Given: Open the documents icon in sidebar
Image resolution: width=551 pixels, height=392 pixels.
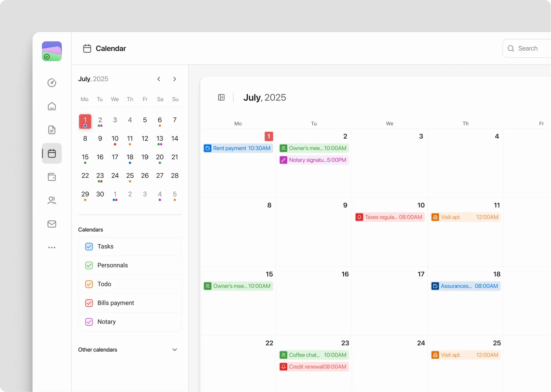Looking at the screenshot, I should [x=52, y=130].
